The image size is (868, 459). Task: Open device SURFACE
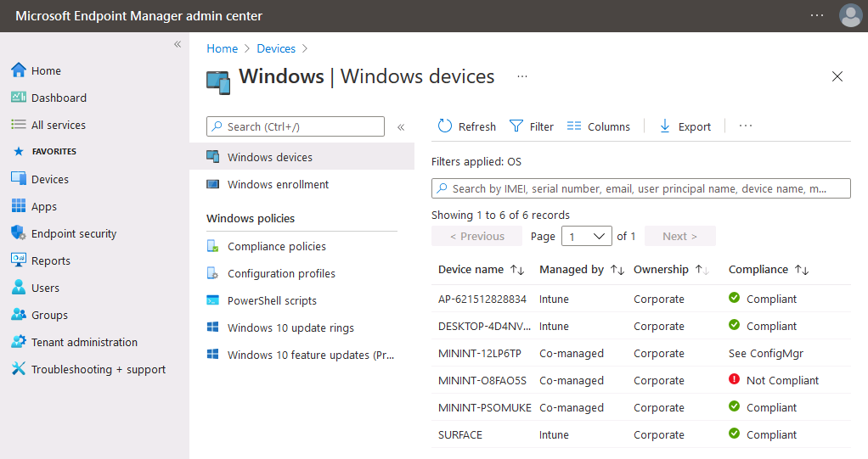[x=460, y=434]
